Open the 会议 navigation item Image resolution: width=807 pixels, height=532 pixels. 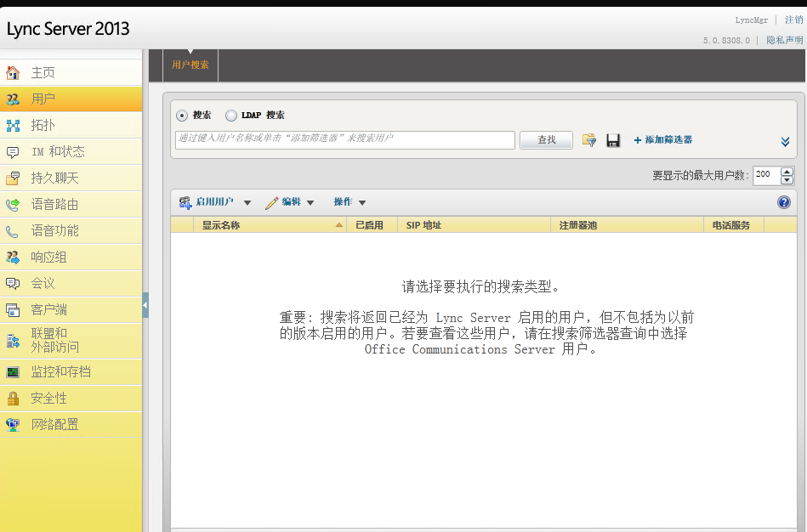coord(71,284)
